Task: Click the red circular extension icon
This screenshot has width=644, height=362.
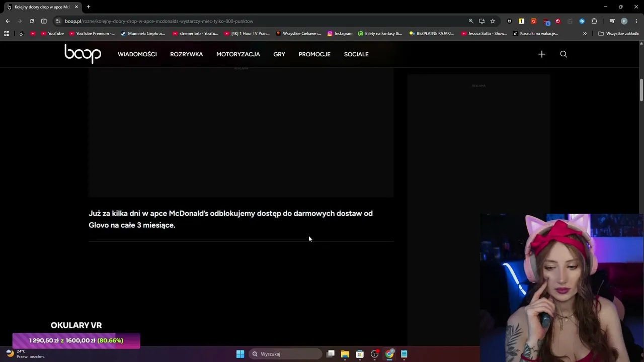Action: [x=557, y=21]
